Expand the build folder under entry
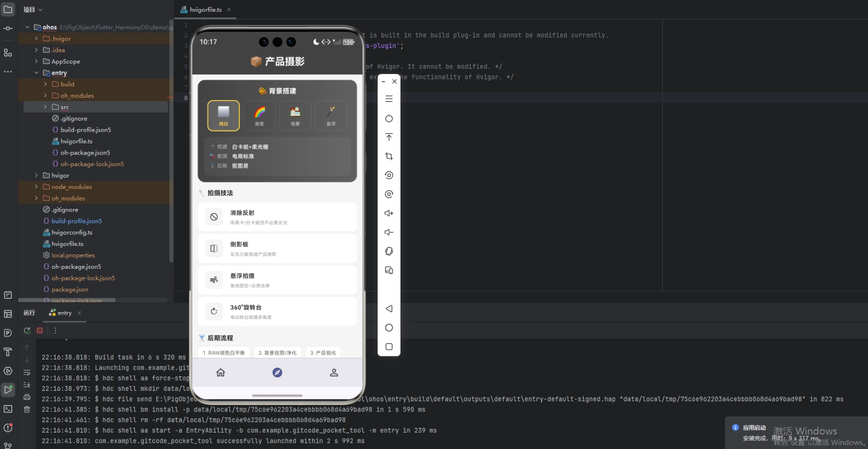 point(45,84)
